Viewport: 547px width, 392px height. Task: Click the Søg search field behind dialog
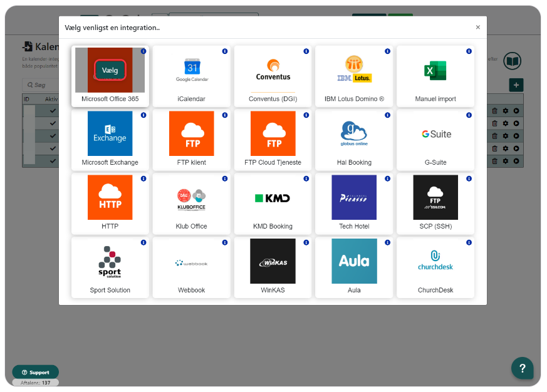point(41,85)
